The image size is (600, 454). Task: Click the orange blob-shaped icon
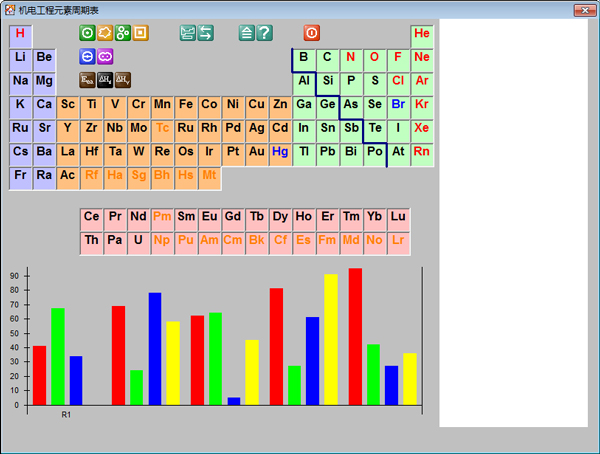pos(105,33)
